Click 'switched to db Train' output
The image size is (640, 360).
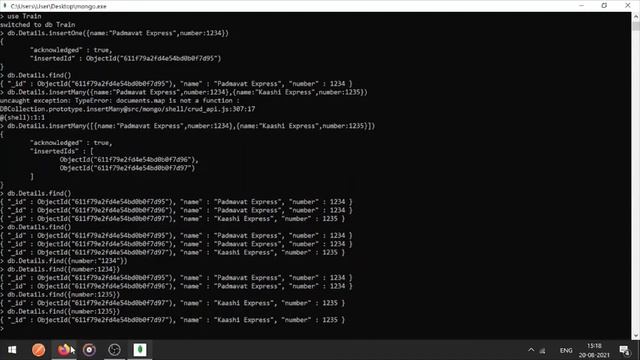point(38,24)
